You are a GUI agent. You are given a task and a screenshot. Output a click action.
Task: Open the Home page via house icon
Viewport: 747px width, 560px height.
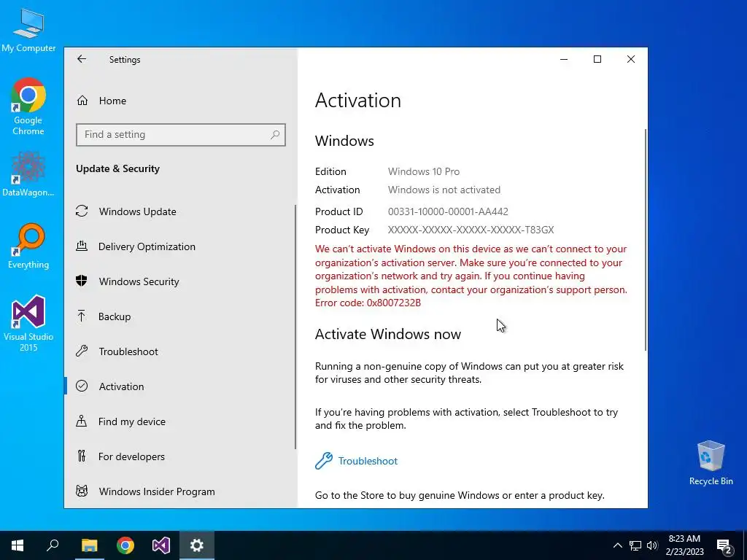(82, 101)
